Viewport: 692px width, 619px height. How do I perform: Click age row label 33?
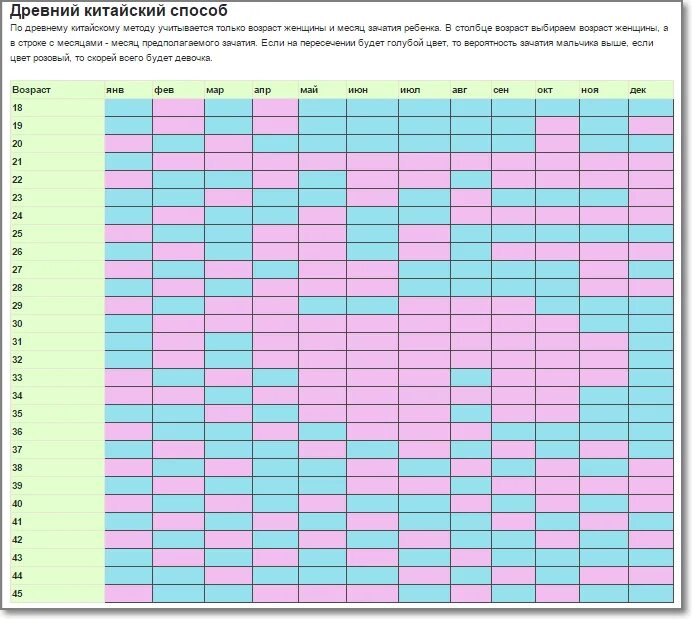pos(17,378)
